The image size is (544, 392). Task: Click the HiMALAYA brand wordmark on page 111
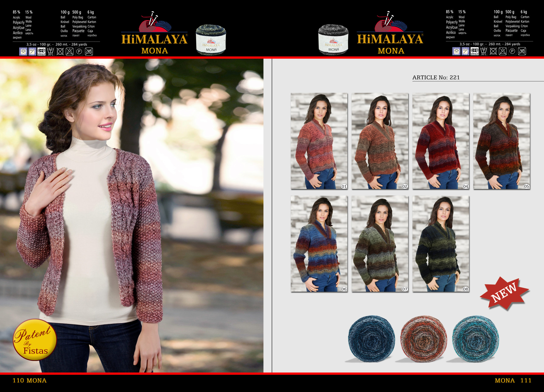[x=391, y=39]
